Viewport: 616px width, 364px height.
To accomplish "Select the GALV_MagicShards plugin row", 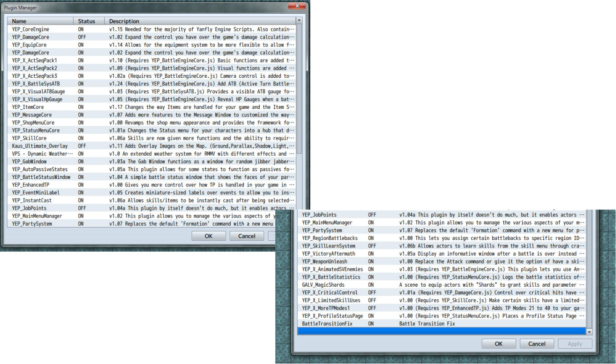I will [442, 285].
